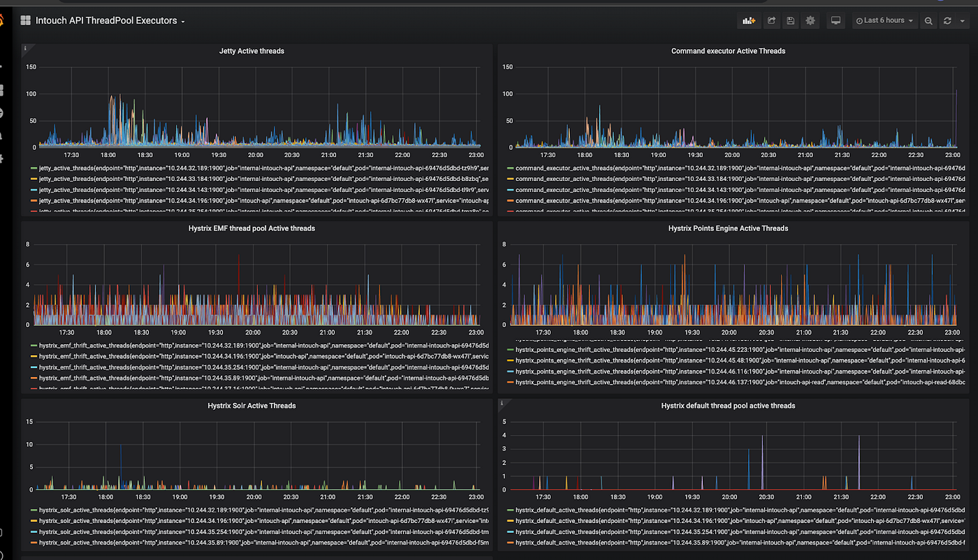Click the info icon on Hystrix default thread pool panel
The height and width of the screenshot is (560, 978).
[x=502, y=403]
